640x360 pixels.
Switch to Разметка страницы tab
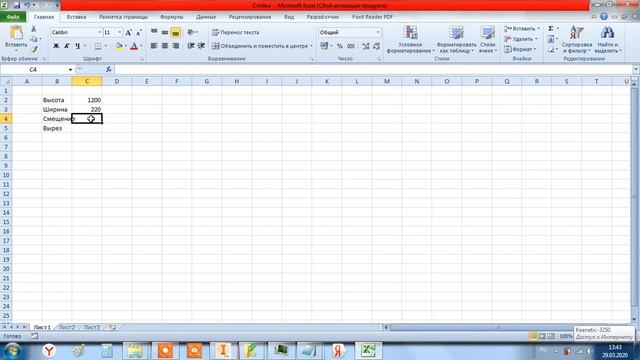click(123, 17)
